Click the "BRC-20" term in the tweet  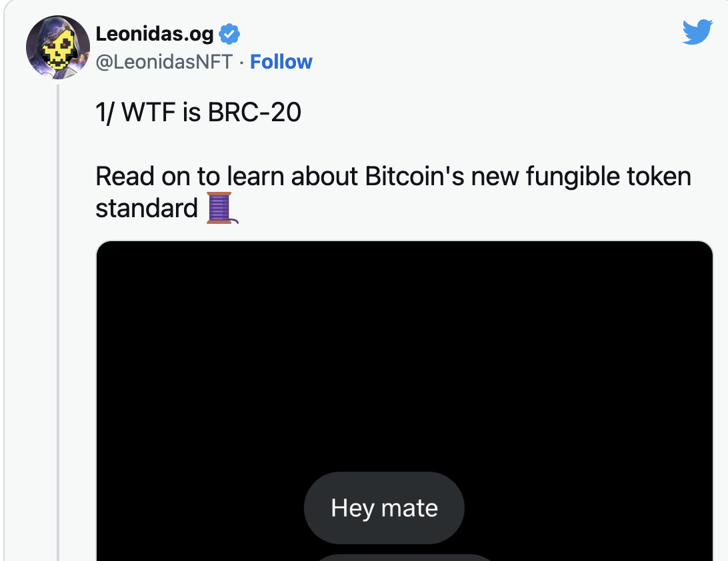pos(255,113)
